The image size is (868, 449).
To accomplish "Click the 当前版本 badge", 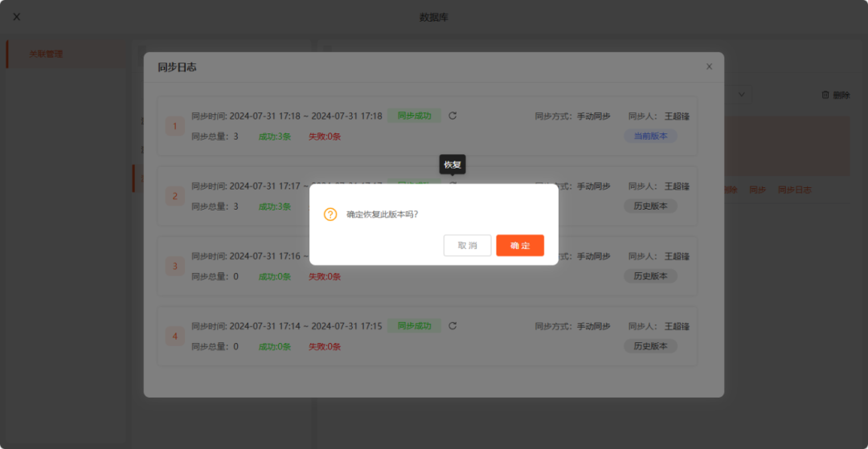I will click(650, 136).
